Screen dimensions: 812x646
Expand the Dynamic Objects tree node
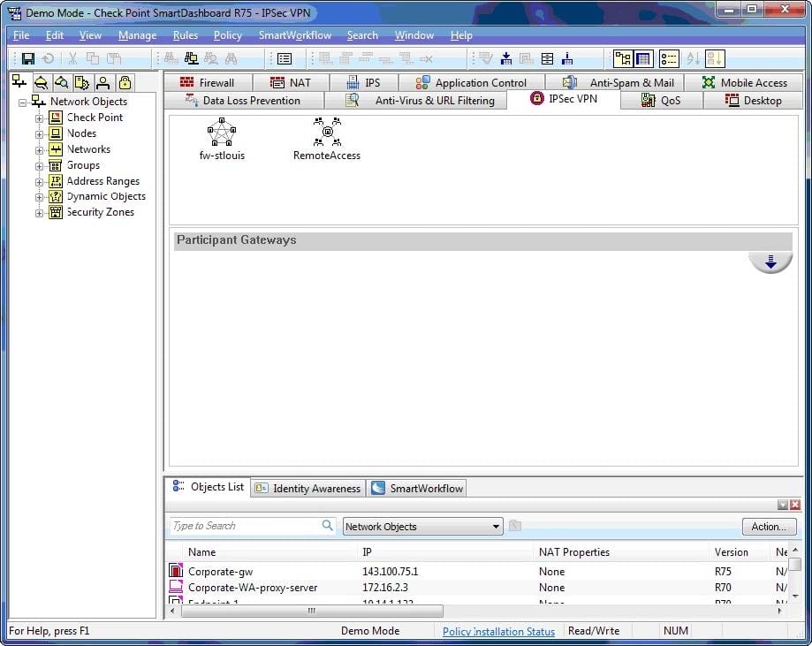(40, 197)
